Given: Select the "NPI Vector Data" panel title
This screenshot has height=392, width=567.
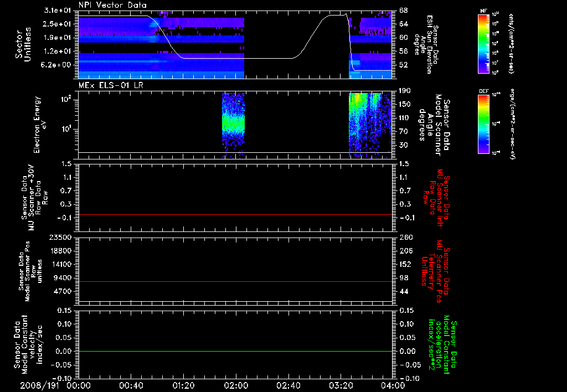Looking at the screenshot, I should [x=112, y=5].
